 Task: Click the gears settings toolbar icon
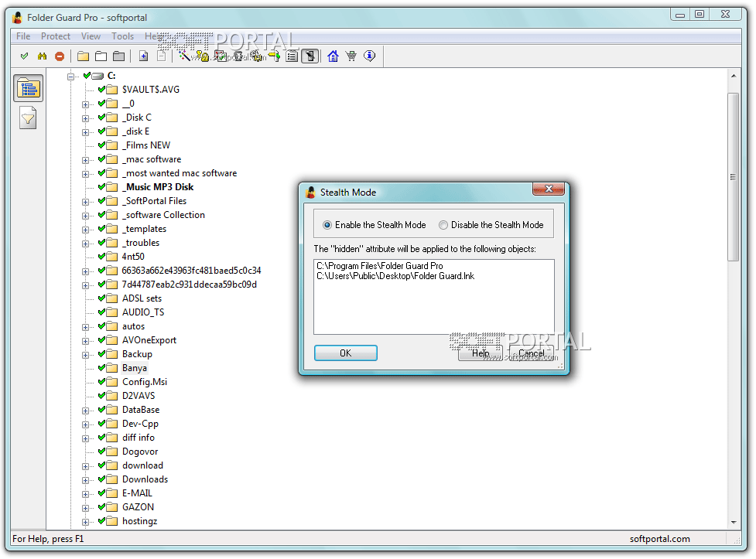(257, 56)
